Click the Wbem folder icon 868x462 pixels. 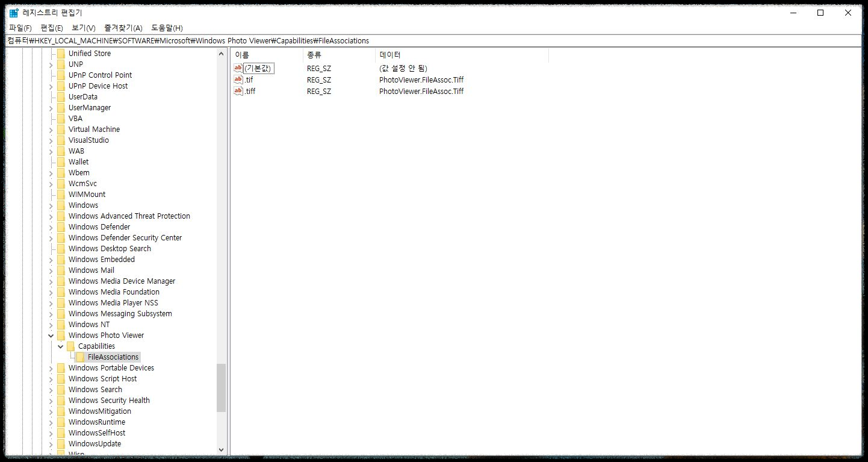click(x=61, y=173)
